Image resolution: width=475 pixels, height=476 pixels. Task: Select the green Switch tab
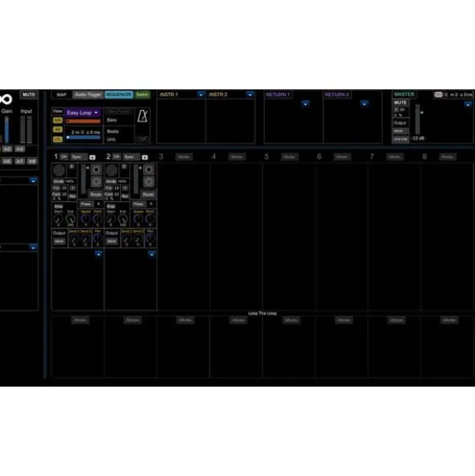click(142, 95)
